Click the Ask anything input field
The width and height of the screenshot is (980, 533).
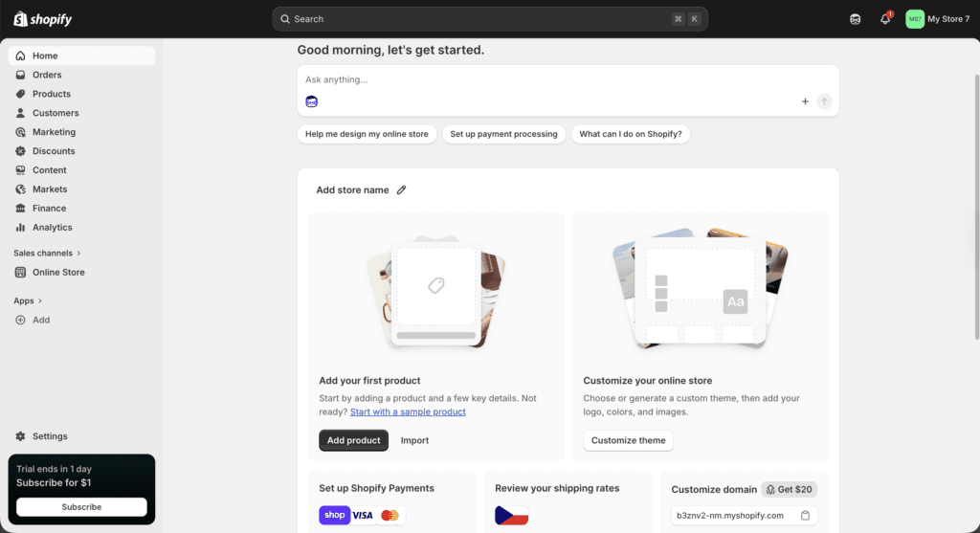pos(568,80)
